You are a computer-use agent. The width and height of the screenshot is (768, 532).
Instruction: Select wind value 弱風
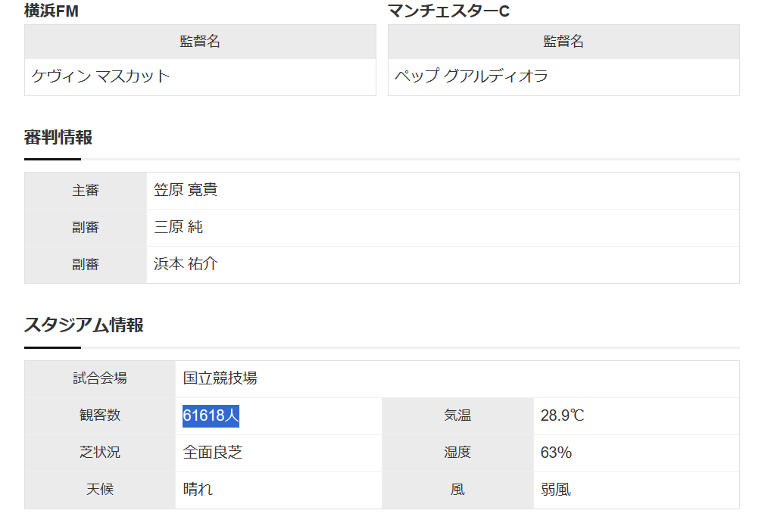coord(555,490)
